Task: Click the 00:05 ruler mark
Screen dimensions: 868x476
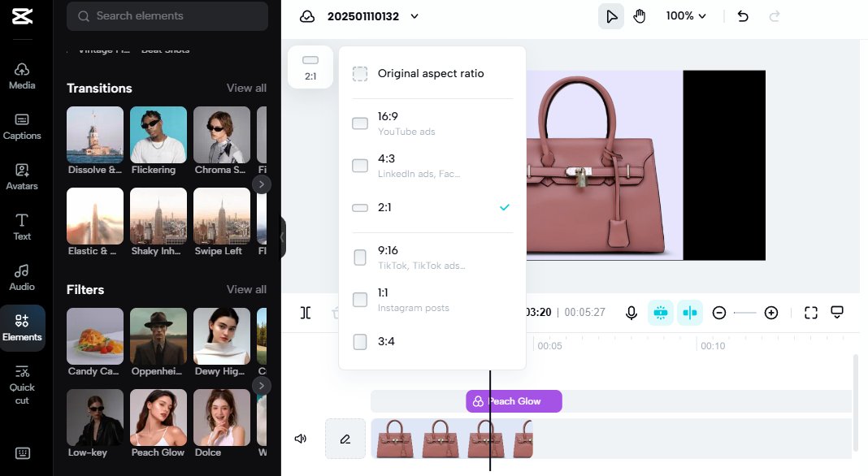Action: click(x=549, y=346)
